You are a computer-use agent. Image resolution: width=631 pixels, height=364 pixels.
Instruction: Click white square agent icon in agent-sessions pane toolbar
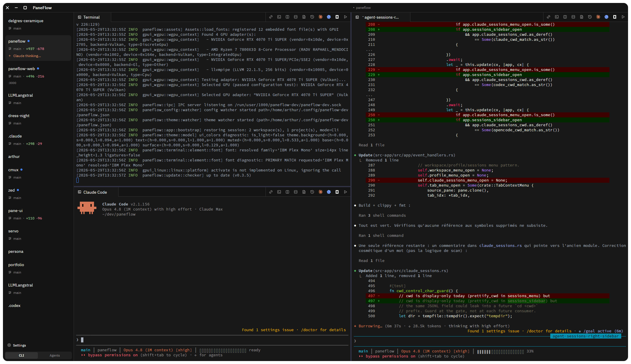click(x=615, y=17)
